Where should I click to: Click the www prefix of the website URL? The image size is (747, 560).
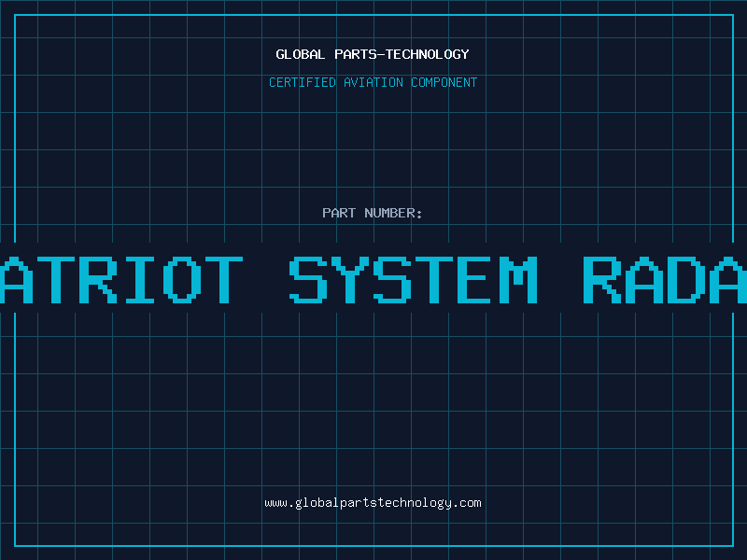[x=275, y=503]
